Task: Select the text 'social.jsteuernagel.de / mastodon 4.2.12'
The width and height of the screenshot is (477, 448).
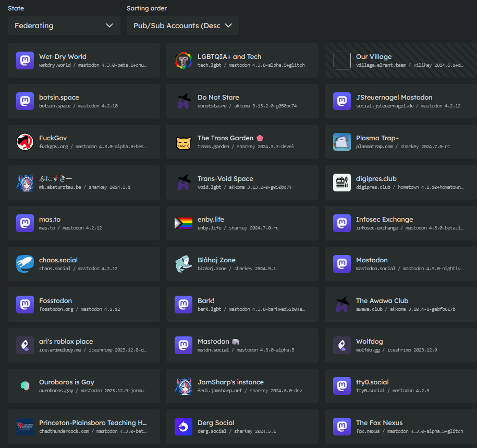Action: coord(408,106)
